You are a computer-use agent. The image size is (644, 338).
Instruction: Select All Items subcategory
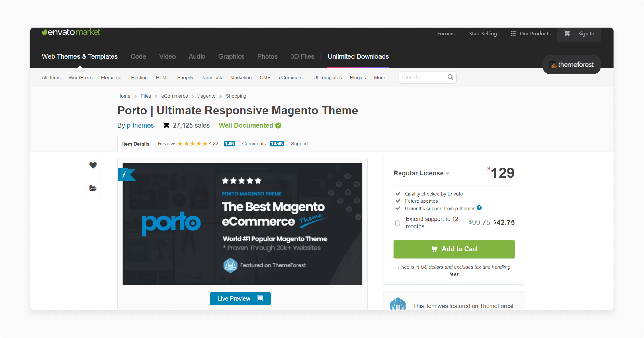click(x=51, y=77)
